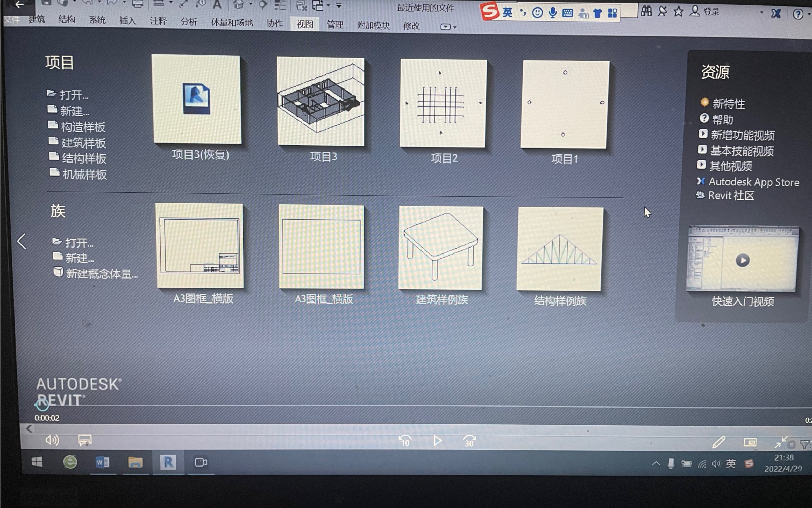Click the help question mark icon

[x=798, y=14]
